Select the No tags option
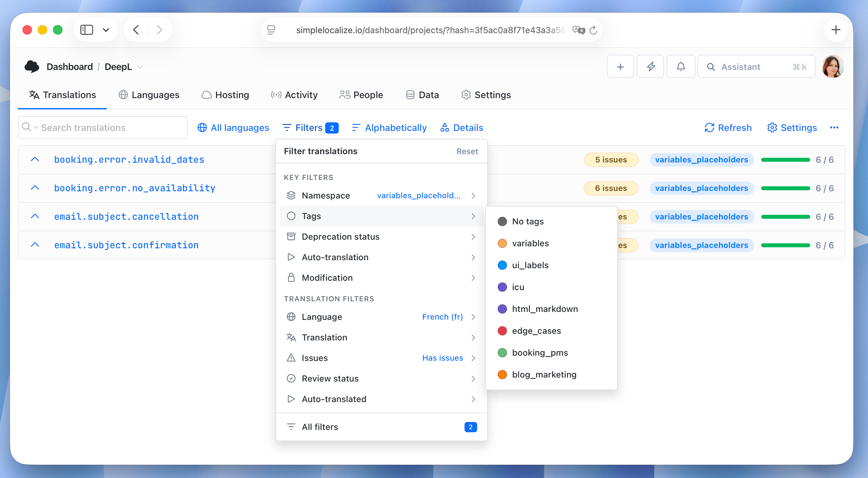 click(x=527, y=221)
